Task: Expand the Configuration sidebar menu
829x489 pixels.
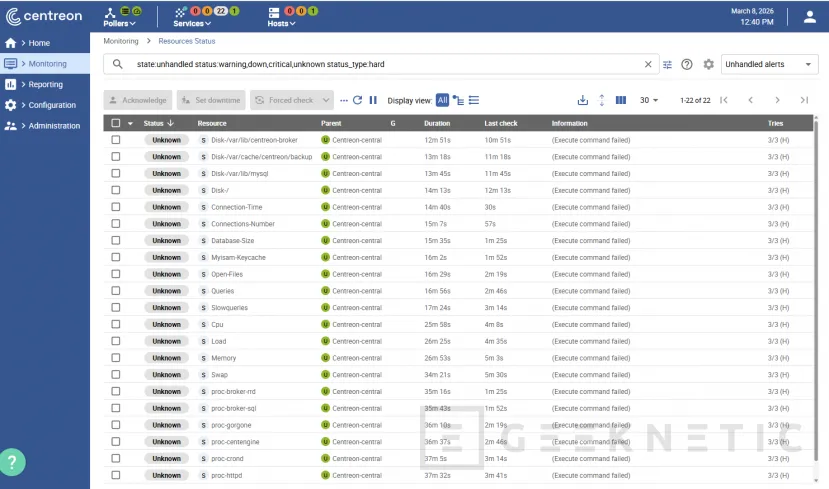Action: coord(45,105)
